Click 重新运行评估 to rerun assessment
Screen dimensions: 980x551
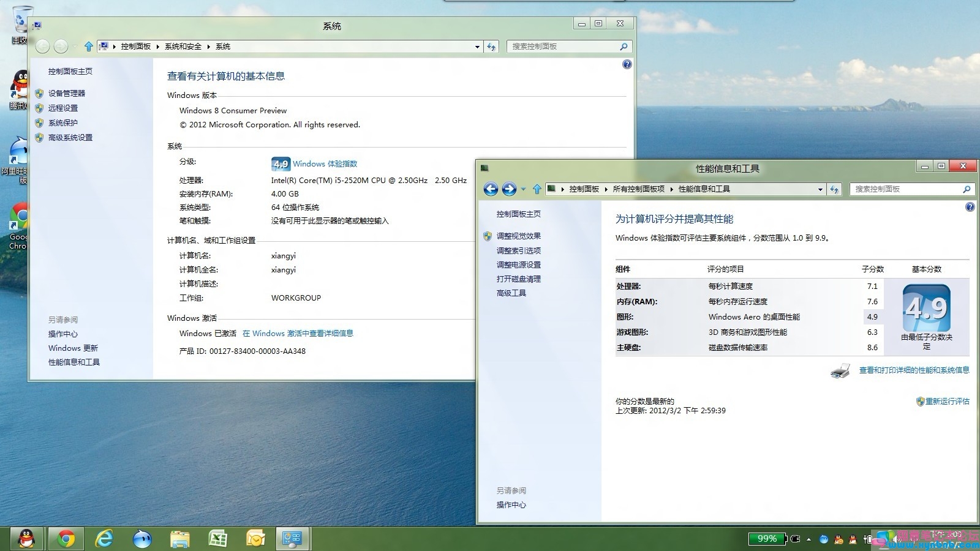click(x=947, y=402)
